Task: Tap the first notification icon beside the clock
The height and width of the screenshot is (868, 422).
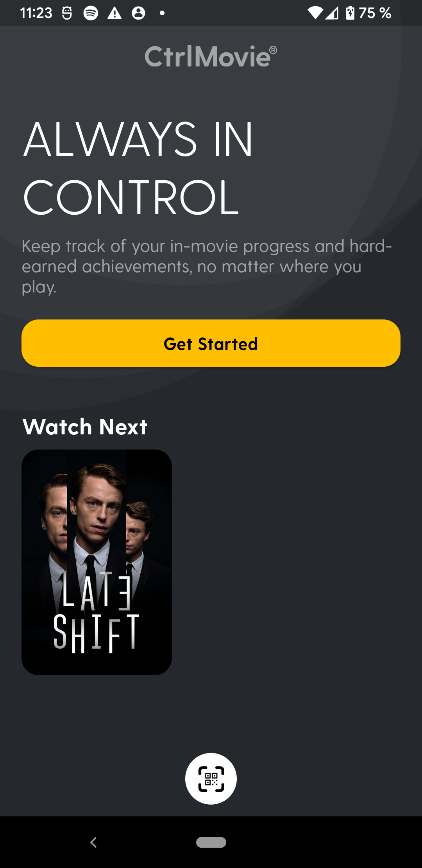Action: click(67, 13)
